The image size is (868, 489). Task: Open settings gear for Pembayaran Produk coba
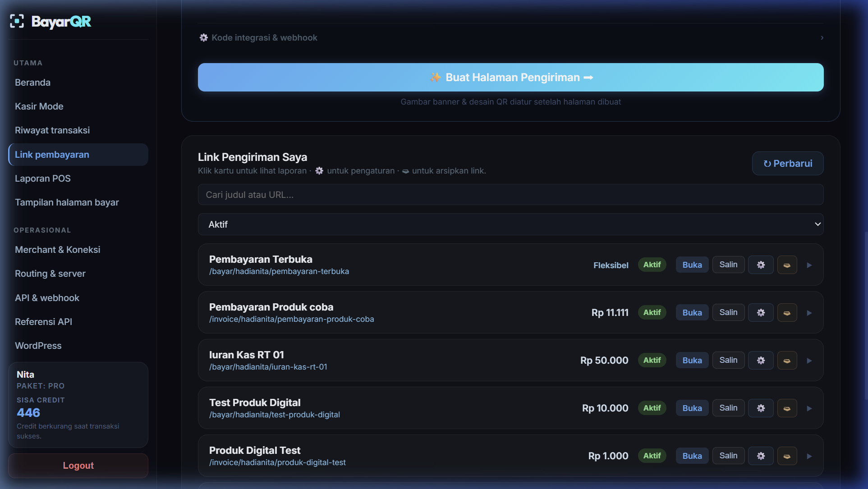761,313
